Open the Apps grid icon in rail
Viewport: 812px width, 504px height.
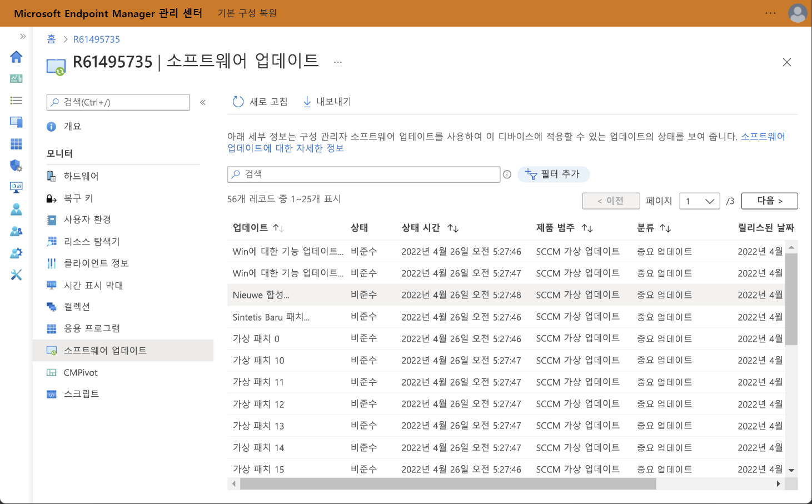click(16, 144)
